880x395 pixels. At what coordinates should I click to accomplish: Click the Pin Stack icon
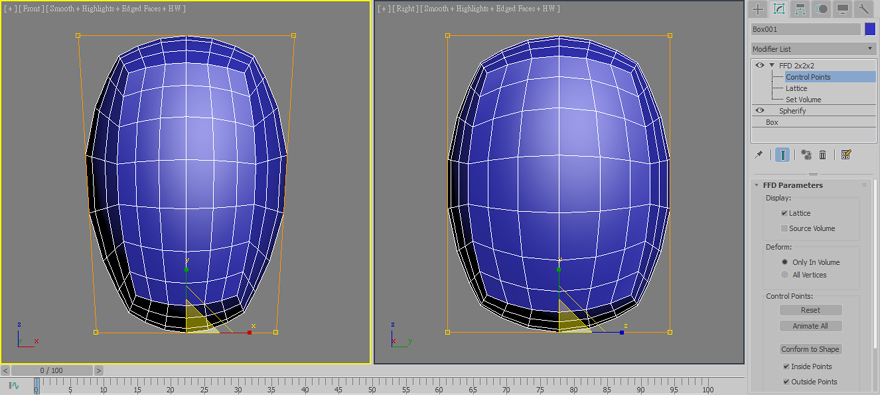(x=758, y=155)
